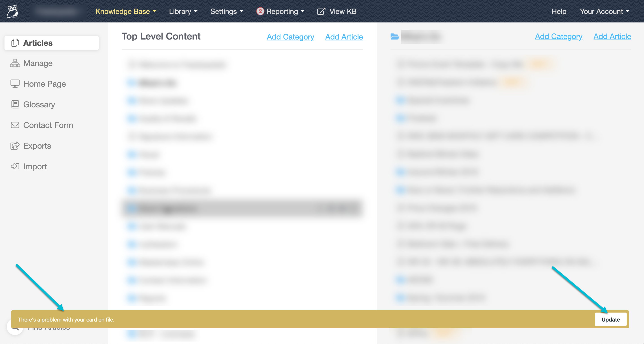Image resolution: width=644 pixels, height=344 pixels.
Task: Click the Import arrow icon
Action: click(x=15, y=166)
